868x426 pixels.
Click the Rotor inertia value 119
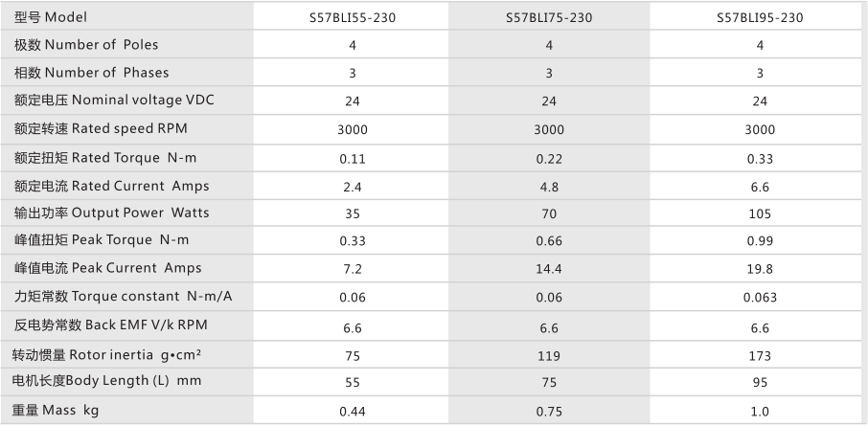click(549, 354)
